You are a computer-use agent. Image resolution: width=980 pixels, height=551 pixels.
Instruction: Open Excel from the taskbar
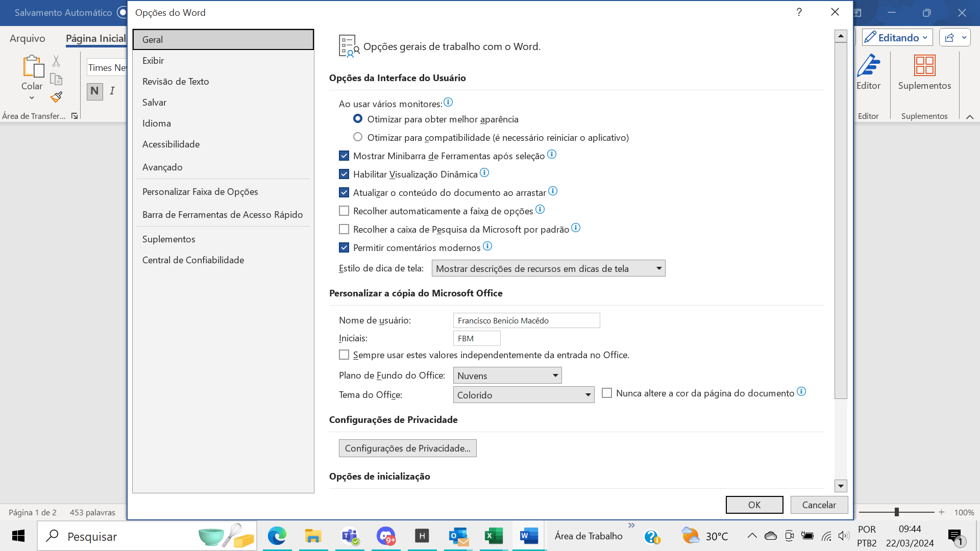494,536
